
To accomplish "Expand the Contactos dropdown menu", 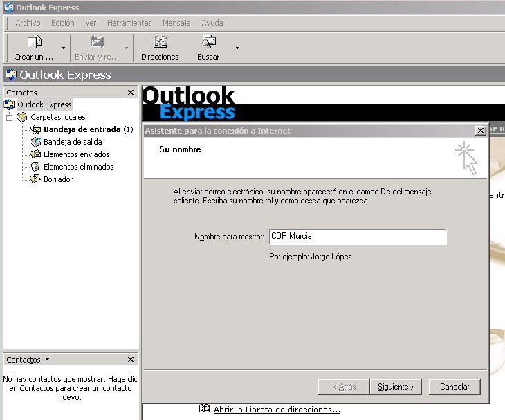I will (47, 360).
